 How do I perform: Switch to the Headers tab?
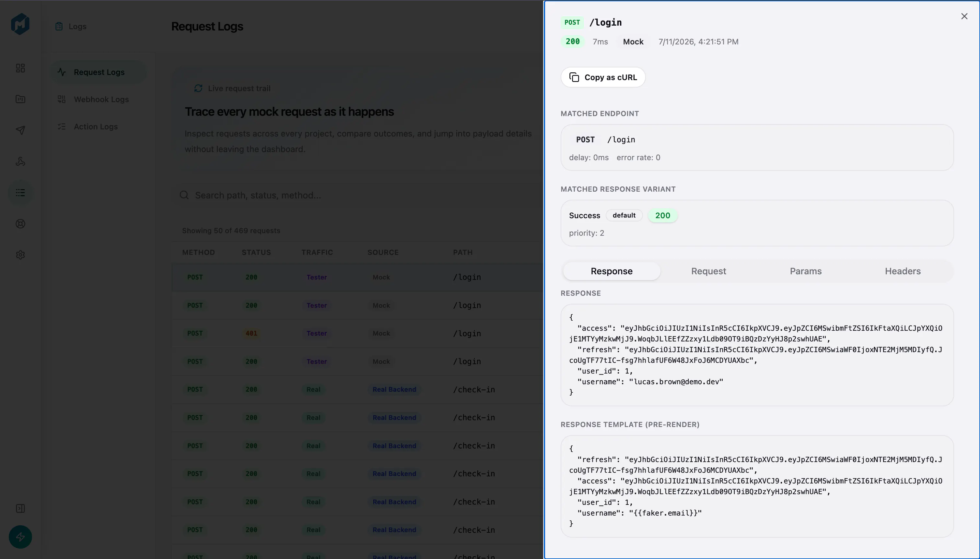pos(903,271)
